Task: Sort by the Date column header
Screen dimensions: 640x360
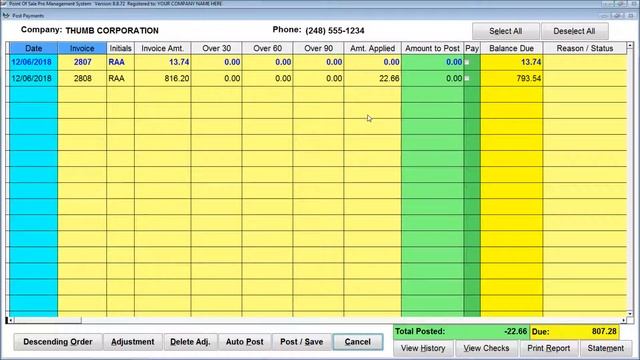Action: pos(33,48)
